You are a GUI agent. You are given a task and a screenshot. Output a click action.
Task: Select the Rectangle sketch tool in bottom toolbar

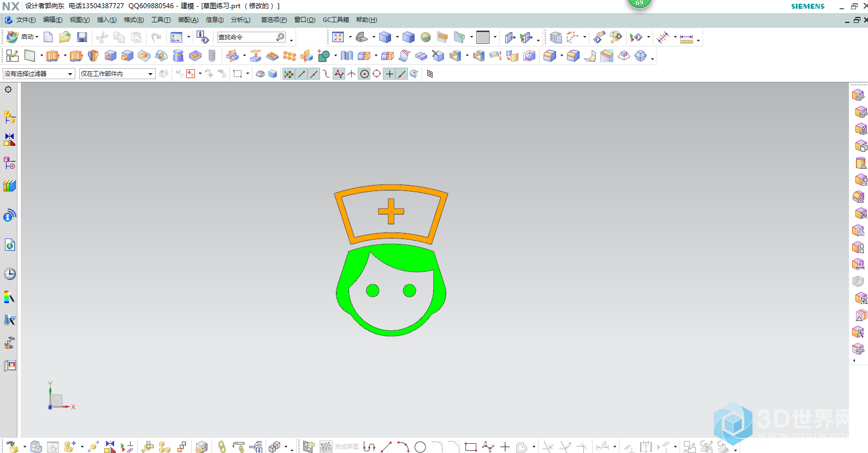click(471, 447)
